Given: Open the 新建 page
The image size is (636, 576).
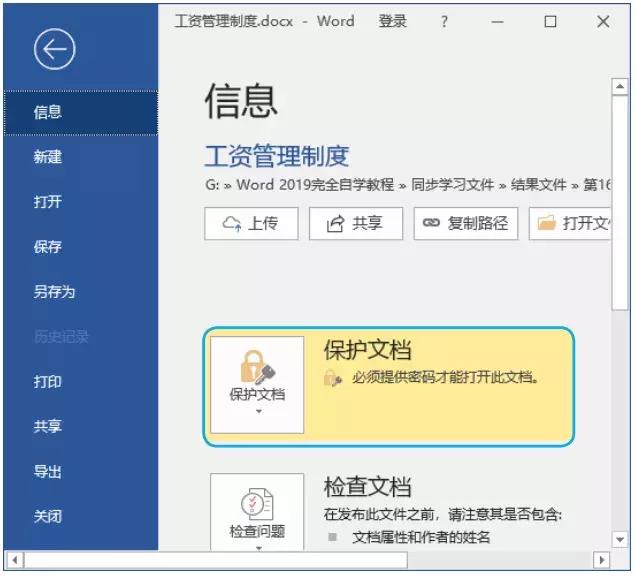Looking at the screenshot, I should click(48, 157).
